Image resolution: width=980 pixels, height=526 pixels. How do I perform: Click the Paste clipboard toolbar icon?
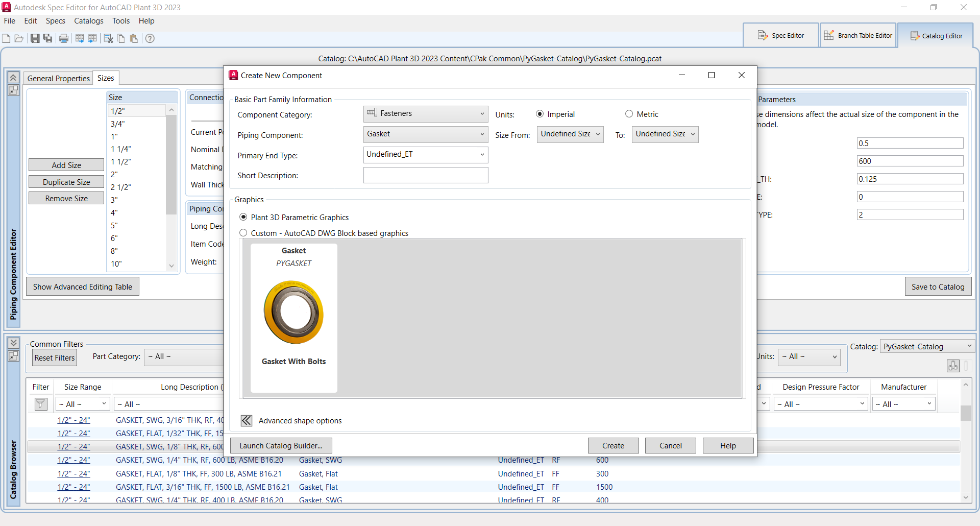pos(134,38)
